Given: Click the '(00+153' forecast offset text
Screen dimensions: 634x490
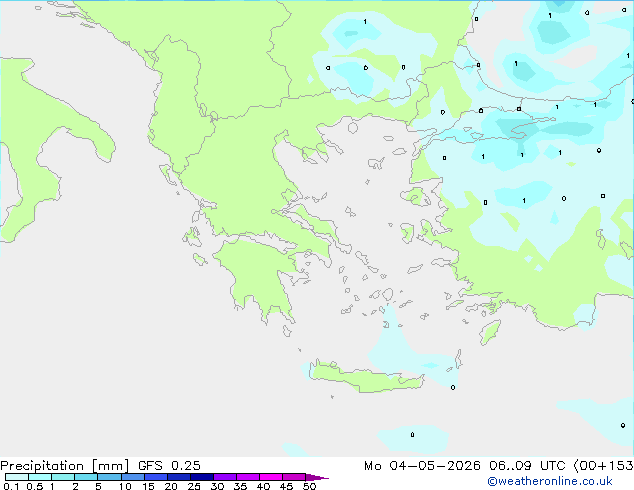Looking at the screenshot, I should click(x=604, y=466).
